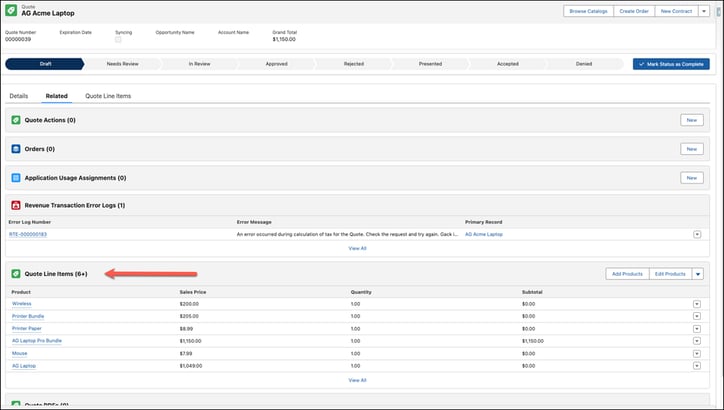Screen dimensions: 724x410
Task: Click the green Quote icon beside AG Acme Laptop
Action: pos(11,11)
